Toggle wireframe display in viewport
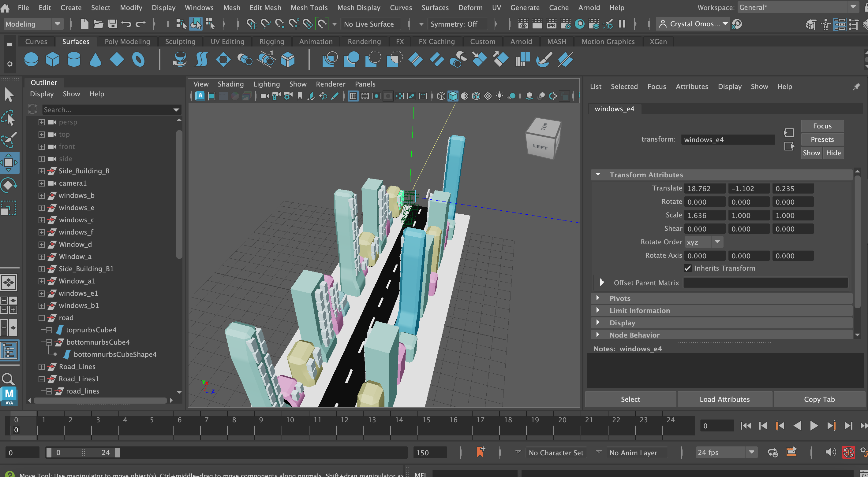This screenshot has width=868, height=477. pos(441,96)
